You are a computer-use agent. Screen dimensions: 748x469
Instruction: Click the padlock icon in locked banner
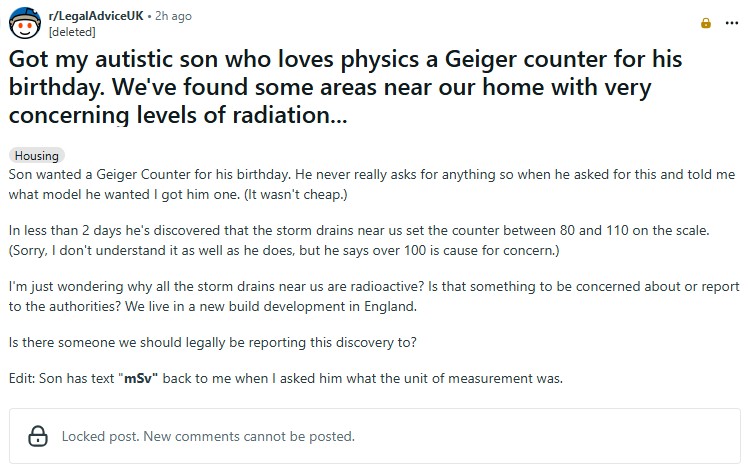(x=38, y=436)
